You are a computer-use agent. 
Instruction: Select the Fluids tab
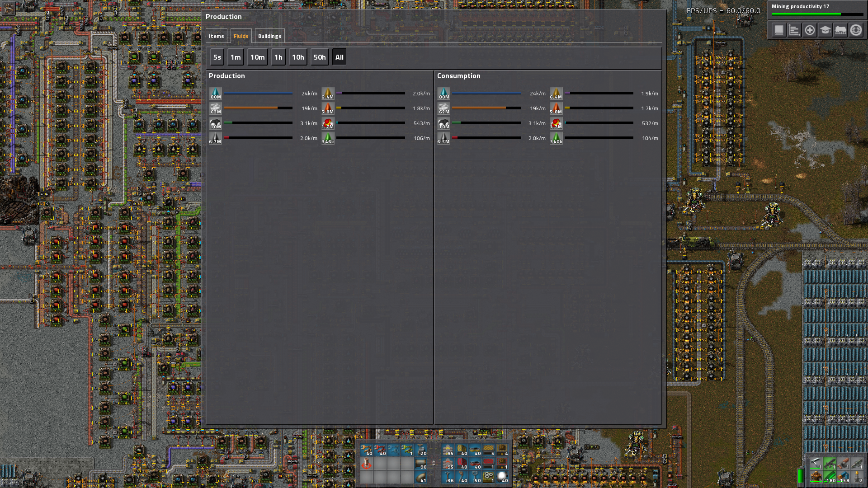(241, 36)
